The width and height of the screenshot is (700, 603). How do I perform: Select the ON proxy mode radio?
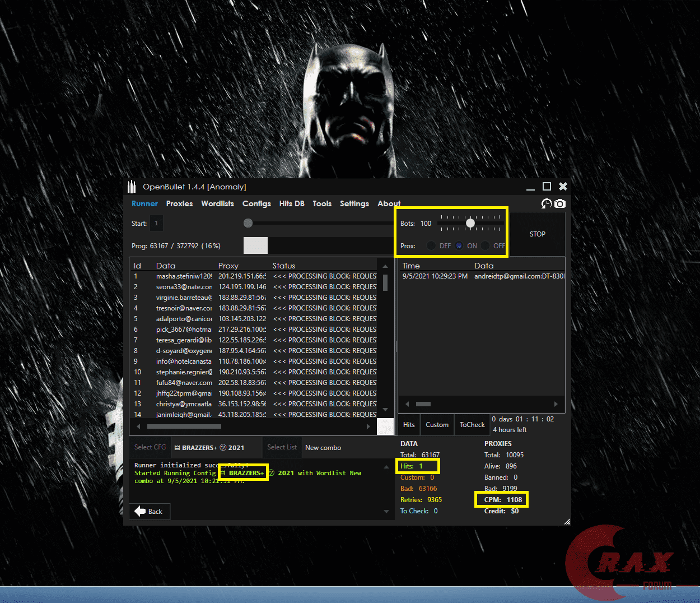(x=459, y=245)
